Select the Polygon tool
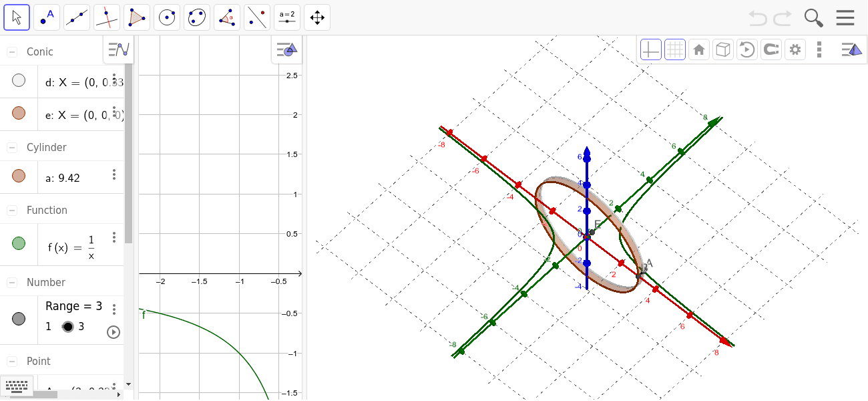The image size is (868, 401). [136, 17]
